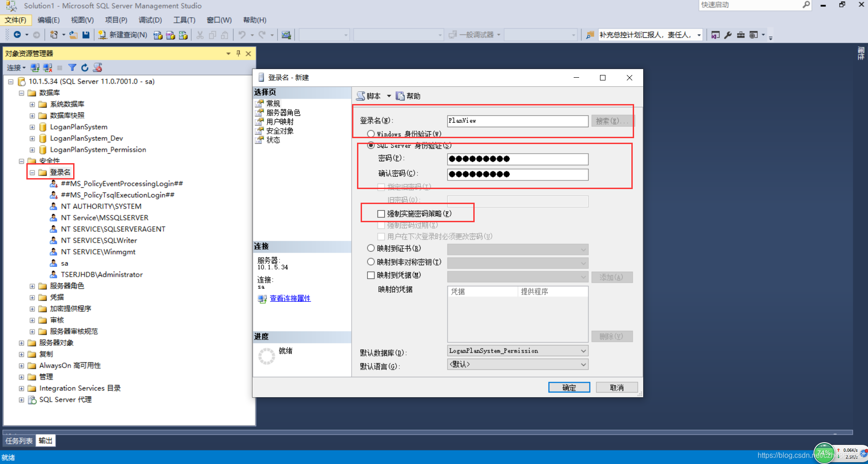Viewport: 868px width, 464px height.
Task: Toggle 强制实施密码策略 checkbox
Action: click(381, 214)
